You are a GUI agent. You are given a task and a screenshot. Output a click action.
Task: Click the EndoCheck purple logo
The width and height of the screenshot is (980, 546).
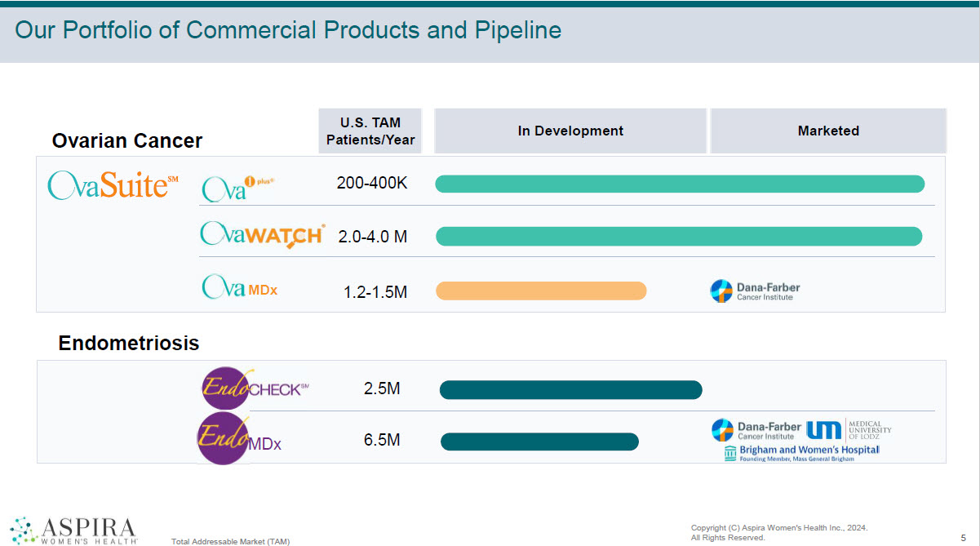coord(254,388)
